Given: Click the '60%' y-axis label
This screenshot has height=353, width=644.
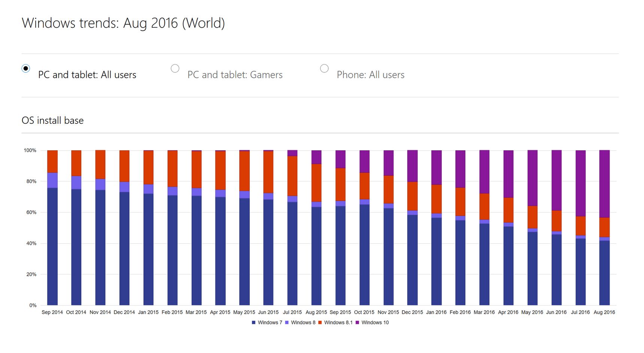Looking at the screenshot, I should click(31, 212).
